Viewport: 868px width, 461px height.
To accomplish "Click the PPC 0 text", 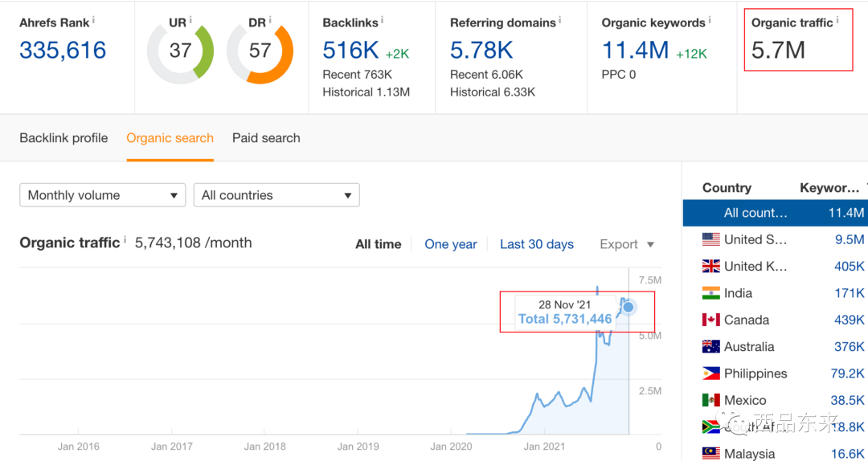I will coord(619,74).
